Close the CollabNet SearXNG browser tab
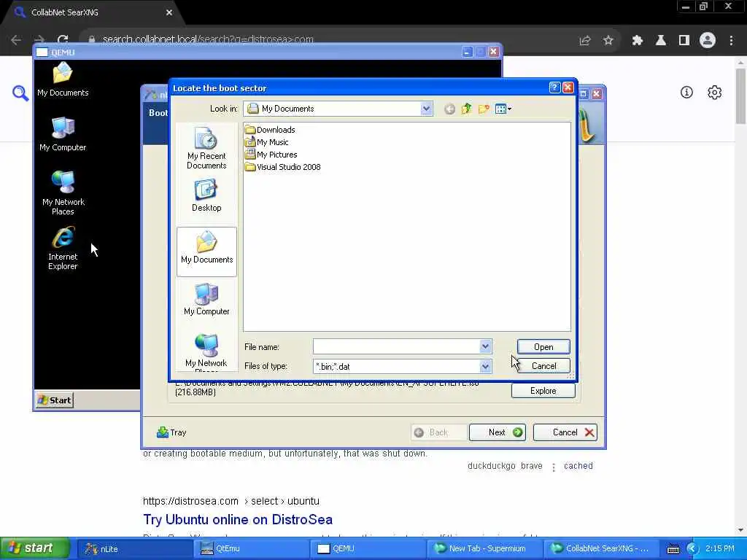 point(169,12)
